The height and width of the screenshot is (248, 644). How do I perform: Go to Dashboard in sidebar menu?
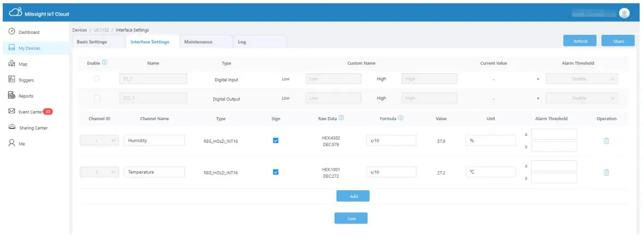pos(29,32)
